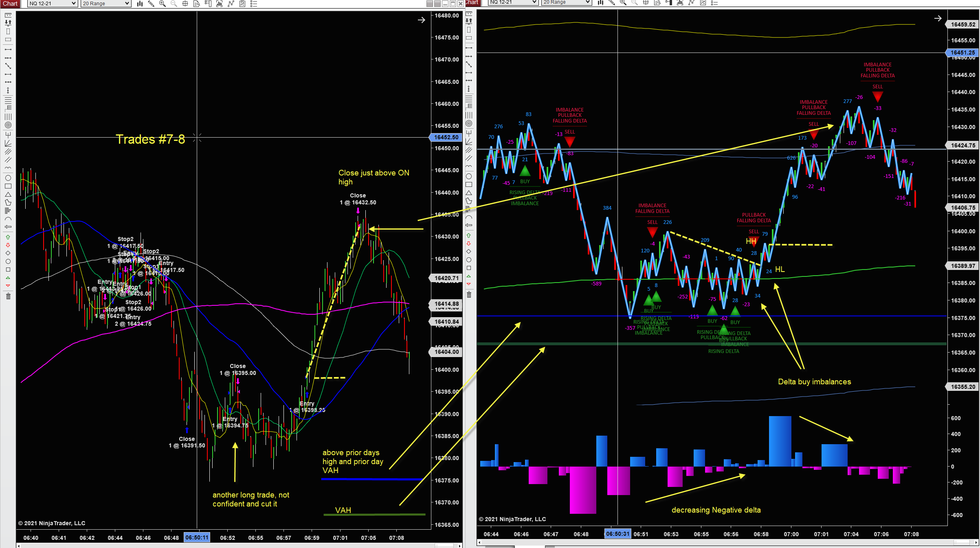
Task: Click the 06:50:31 time marker
Action: click(617, 534)
